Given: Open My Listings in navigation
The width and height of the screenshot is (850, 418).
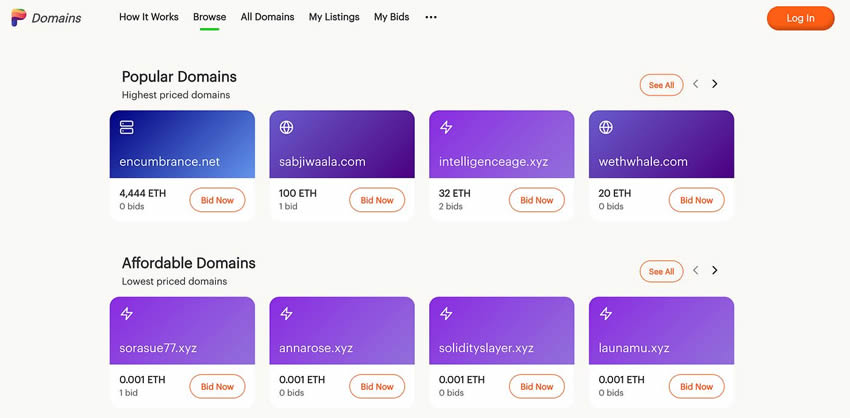Looking at the screenshot, I should (x=334, y=17).
